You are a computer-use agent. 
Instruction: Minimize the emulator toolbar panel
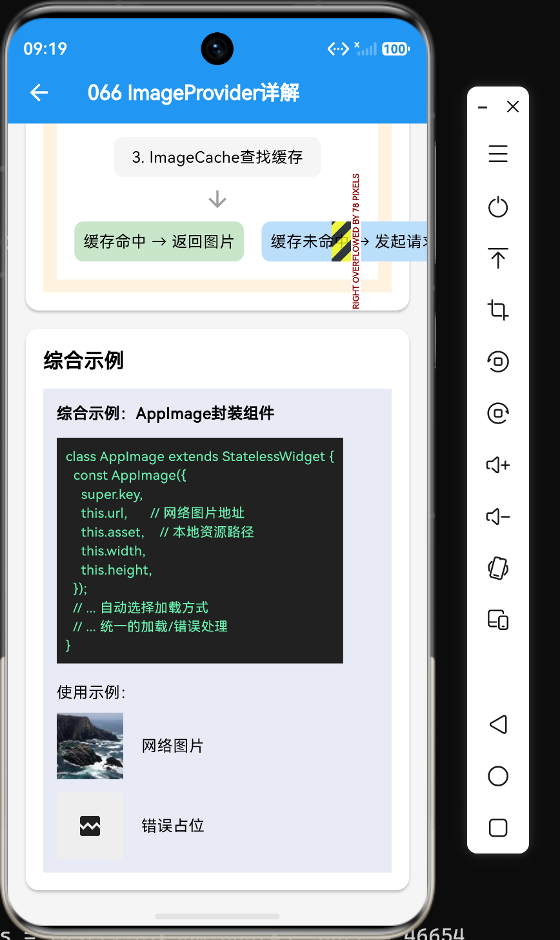pyautogui.click(x=483, y=107)
